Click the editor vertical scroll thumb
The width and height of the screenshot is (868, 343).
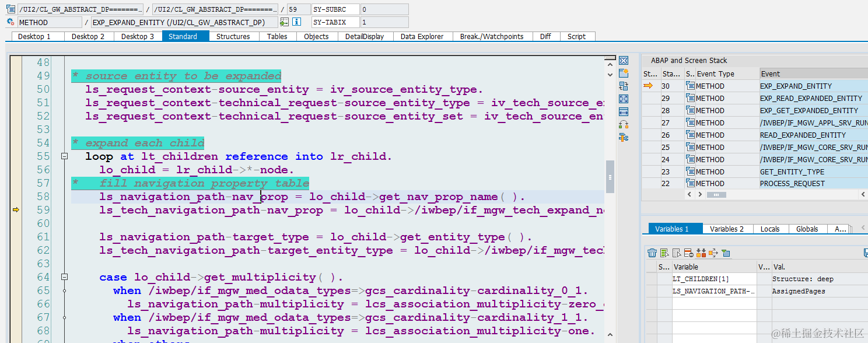tap(610, 177)
